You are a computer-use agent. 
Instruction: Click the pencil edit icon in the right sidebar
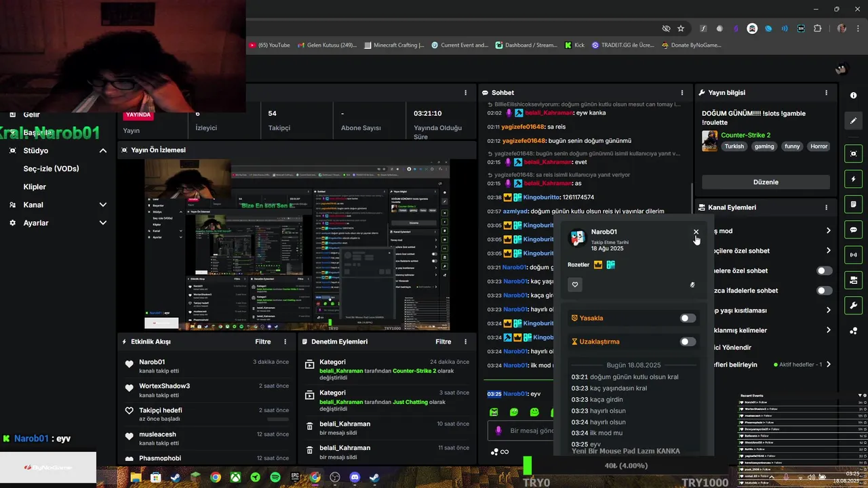pyautogui.click(x=854, y=121)
